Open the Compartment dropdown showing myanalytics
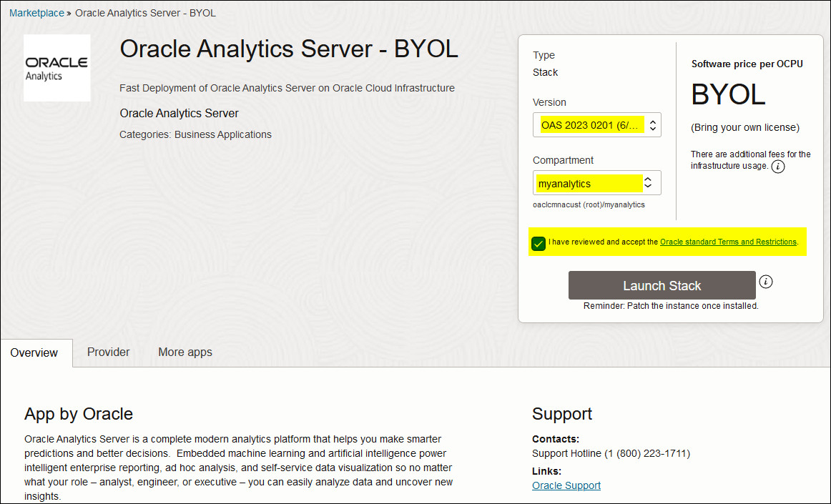 [596, 183]
